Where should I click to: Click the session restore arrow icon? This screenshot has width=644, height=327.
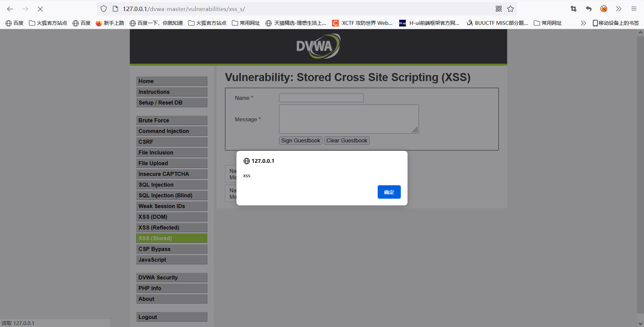[x=588, y=9]
